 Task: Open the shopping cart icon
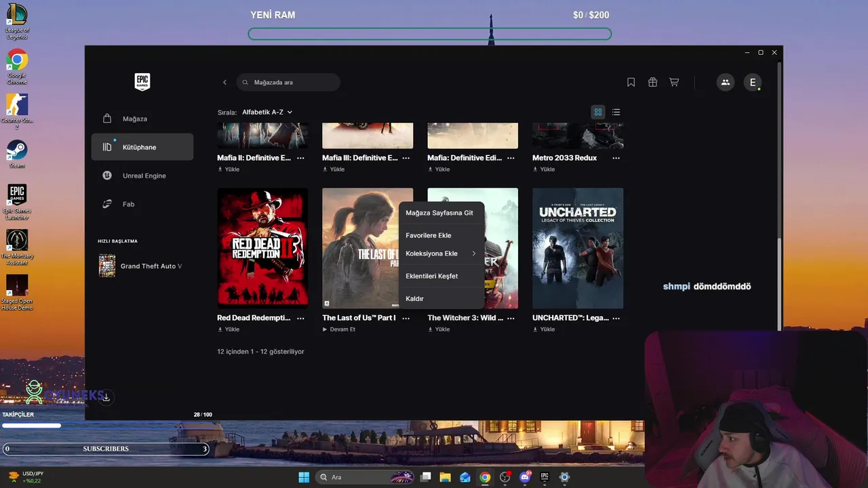674,82
